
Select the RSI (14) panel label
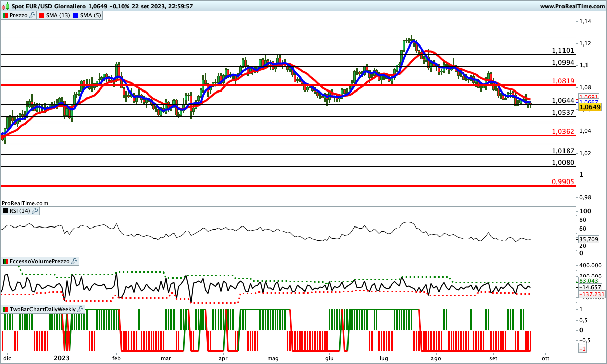tap(20, 211)
